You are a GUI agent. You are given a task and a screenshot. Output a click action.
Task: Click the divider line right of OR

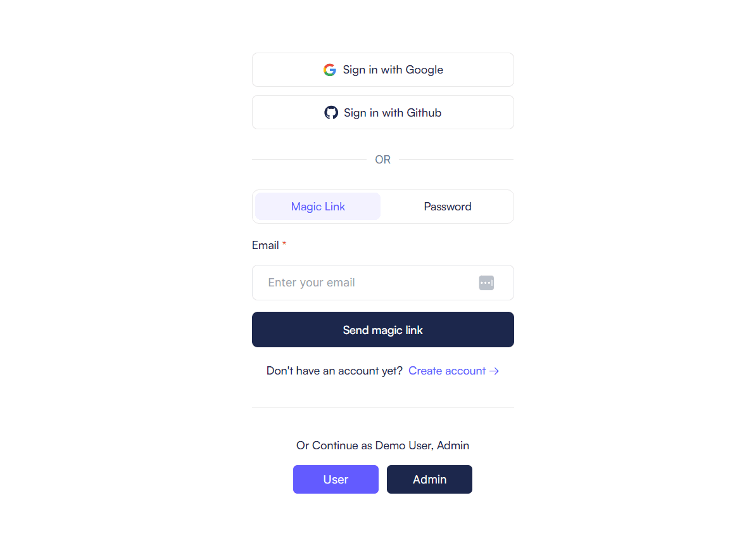[456, 160]
